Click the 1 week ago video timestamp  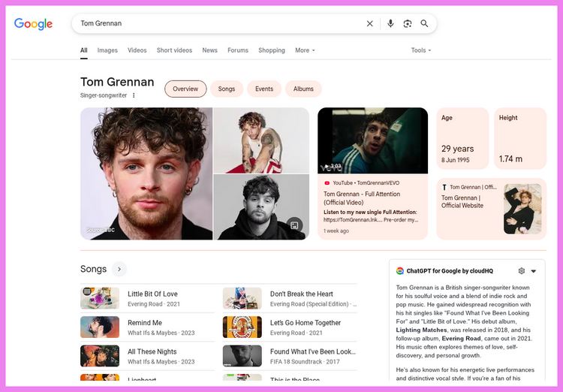[x=336, y=231]
